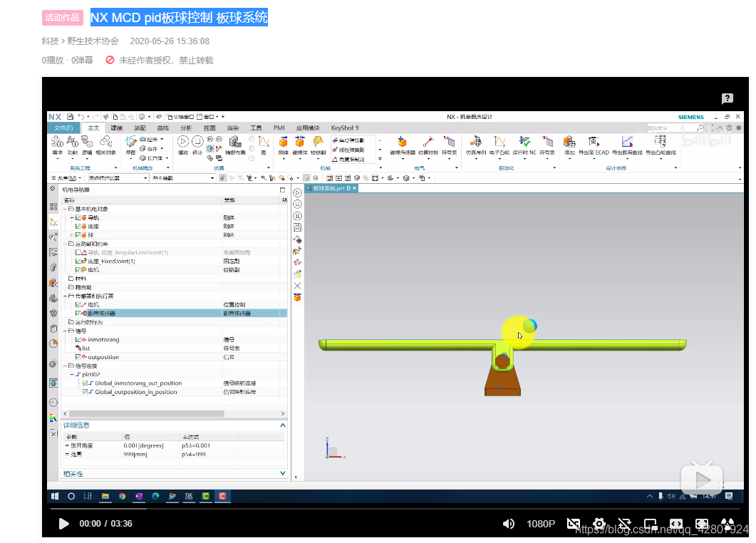The width and height of the screenshot is (756, 543).
Task: Switch to the 建模 ribbon tab
Action: (117, 128)
